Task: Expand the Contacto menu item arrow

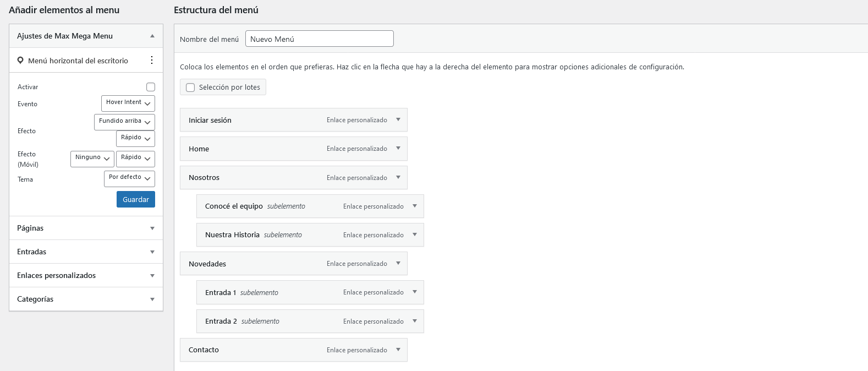Action: [398, 350]
